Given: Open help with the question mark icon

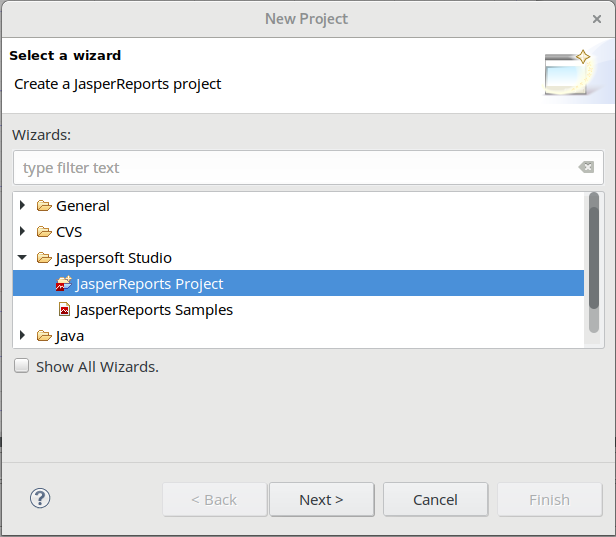Looking at the screenshot, I should coord(40,498).
